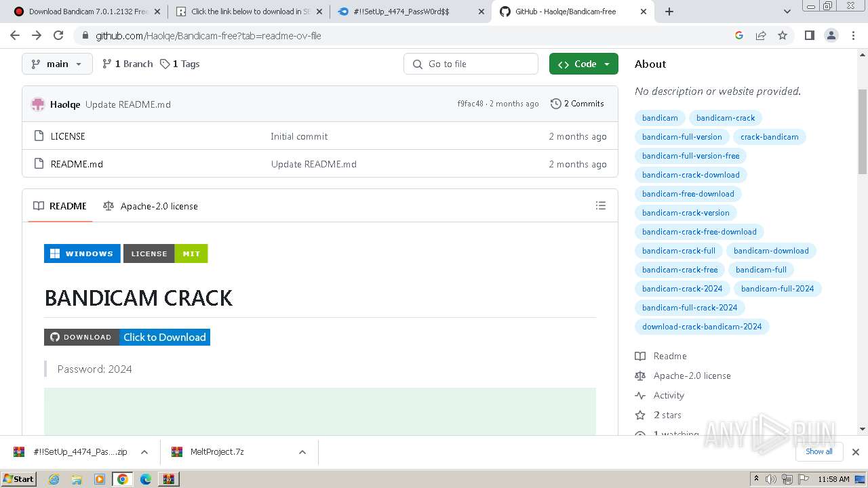
Task: Open the green Code dropdown button
Action: coord(584,64)
